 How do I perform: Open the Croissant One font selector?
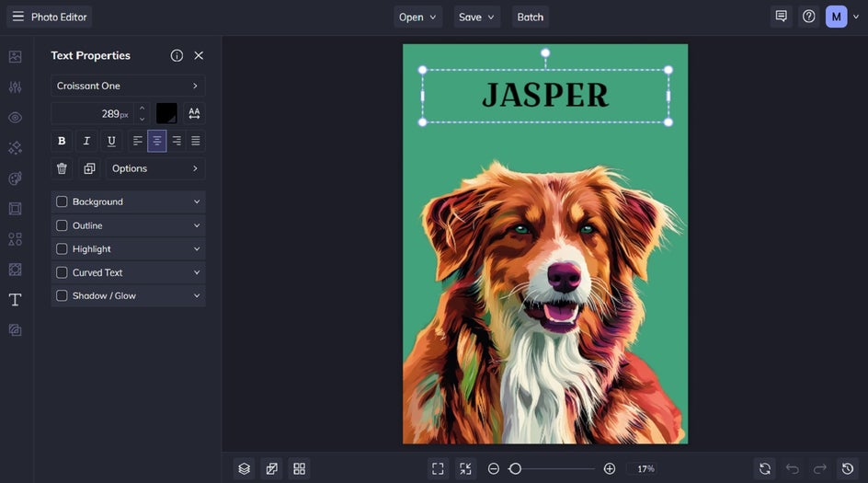128,86
